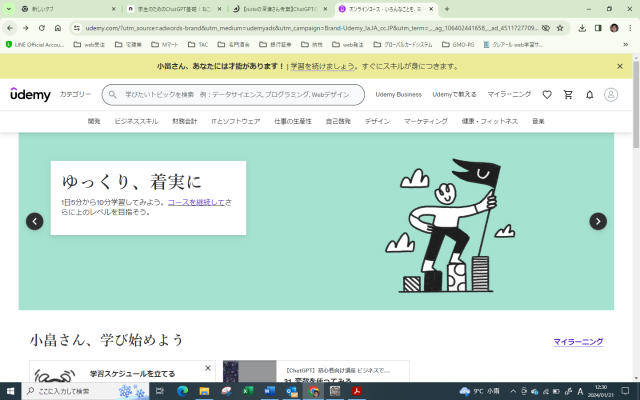Image resolution: width=640 pixels, height=400 pixels.
Task: Bookmark this page with the star icon
Action: [x=560, y=28]
